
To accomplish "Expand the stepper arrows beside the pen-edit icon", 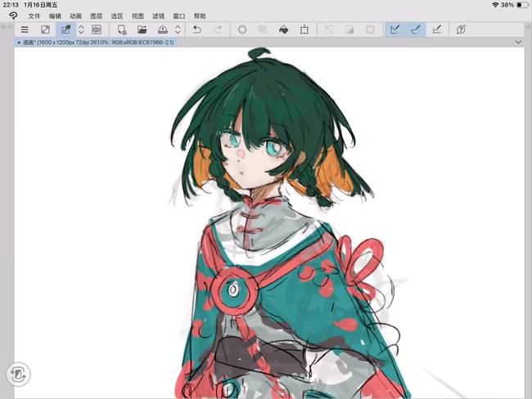I will click(x=81, y=29).
